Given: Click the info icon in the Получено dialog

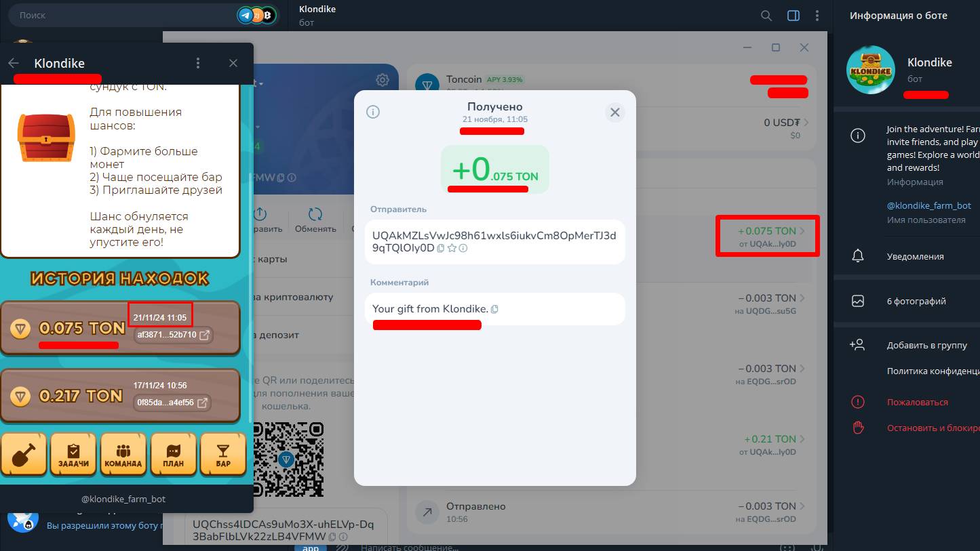Looking at the screenshot, I should (373, 112).
